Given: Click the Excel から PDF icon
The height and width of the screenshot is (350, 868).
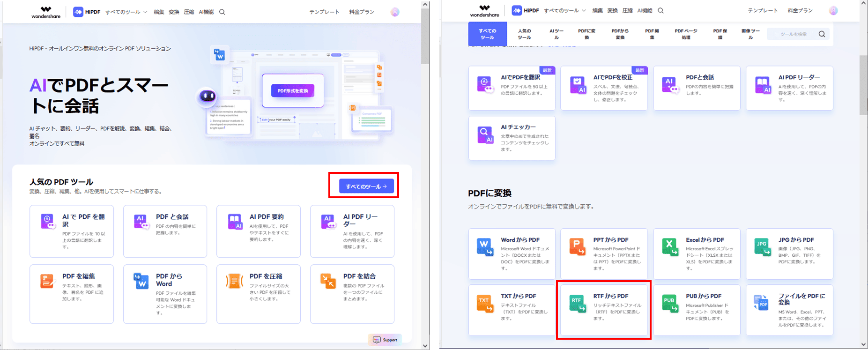Looking at the screenshot, I should coord(670,247).
